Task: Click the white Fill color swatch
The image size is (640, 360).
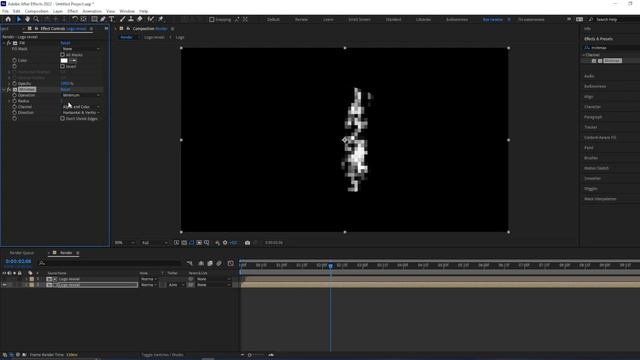Action: pos(64,60)
